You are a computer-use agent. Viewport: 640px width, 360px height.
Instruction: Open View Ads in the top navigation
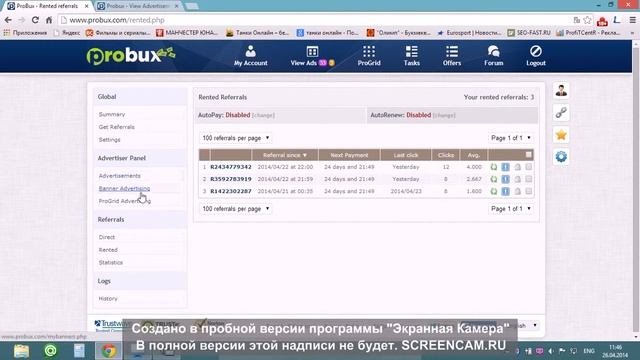[x=312, y=56]
